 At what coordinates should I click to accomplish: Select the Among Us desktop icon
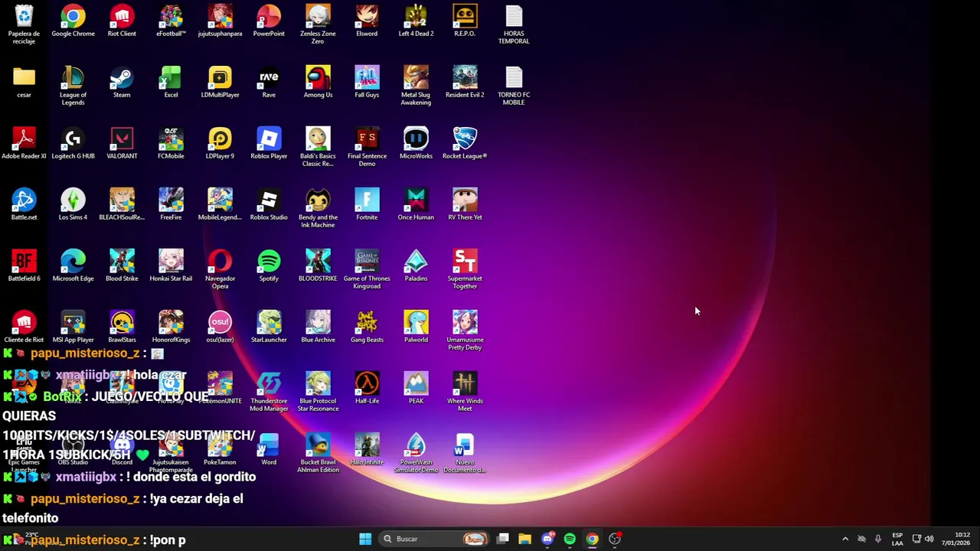[x=318, y=82]
